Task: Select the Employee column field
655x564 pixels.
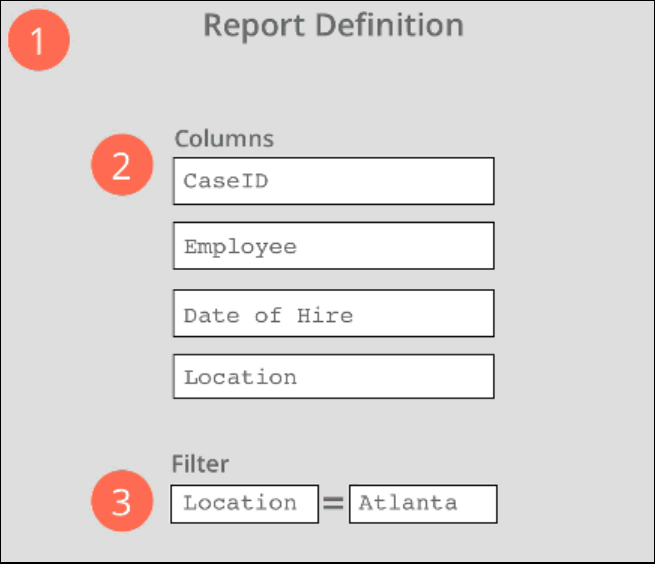Action: pos(333,246)
